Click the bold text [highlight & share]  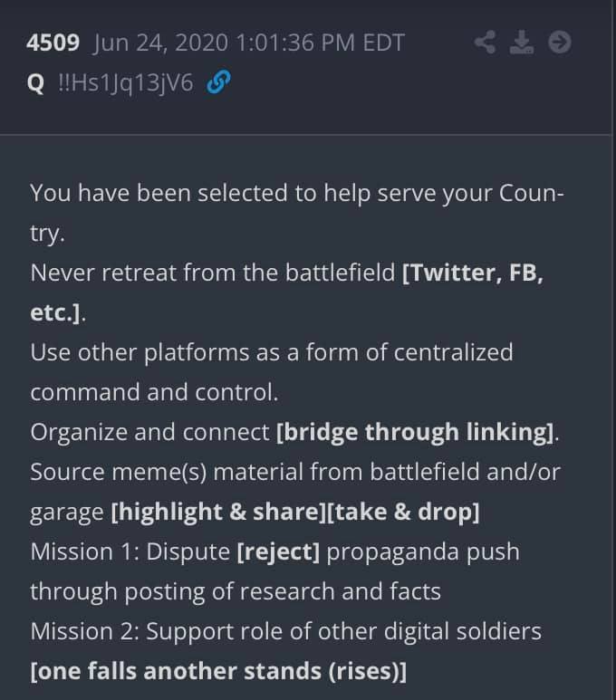[217, 512]
